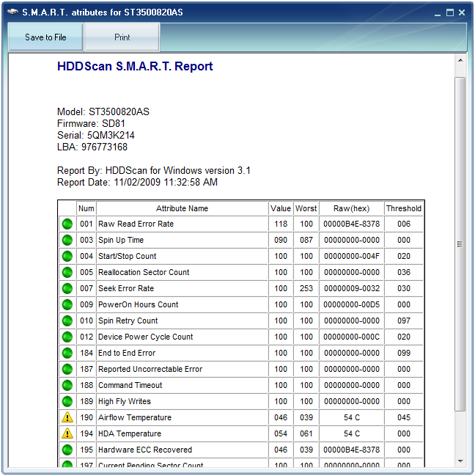This screenshot has width=475, height=476.
Task: Click green status icon for Raw Read Error Rate
Action: pyautogui.click(x=67, y=224)
